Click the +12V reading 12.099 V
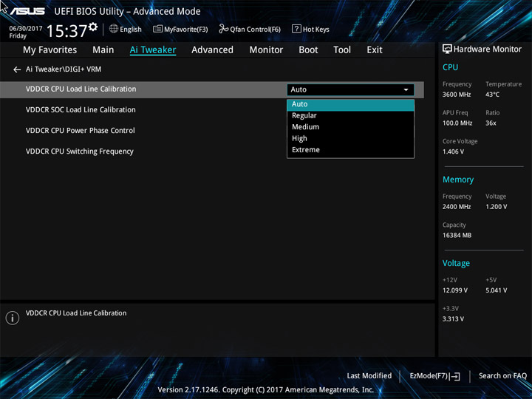This screenshot has width=532, height=399. 454,290
